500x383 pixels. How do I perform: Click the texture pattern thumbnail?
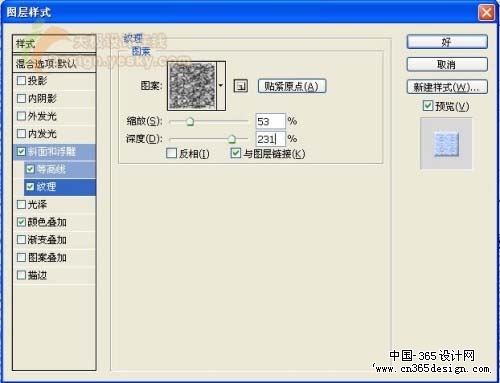192,86
